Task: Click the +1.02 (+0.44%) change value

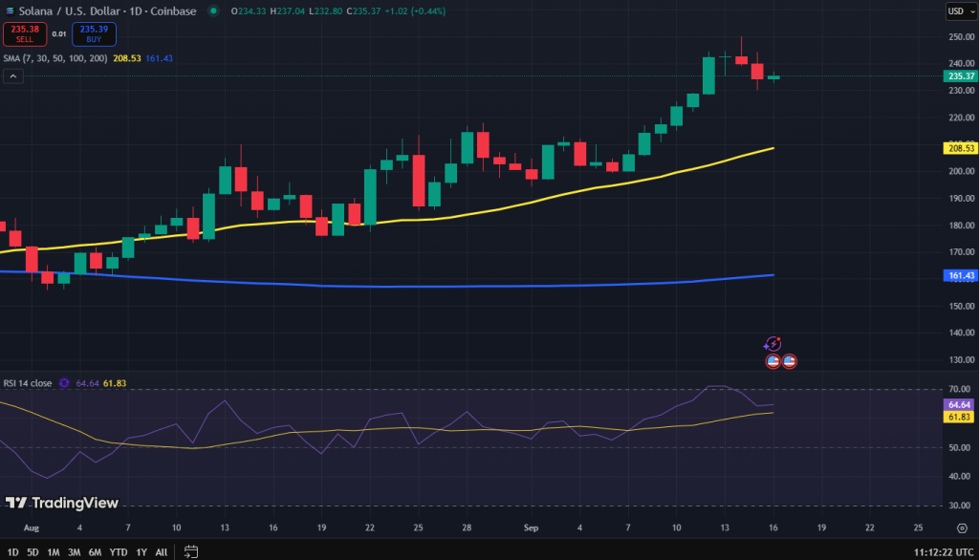Action: pyautogui.click(x=415, y=11)
